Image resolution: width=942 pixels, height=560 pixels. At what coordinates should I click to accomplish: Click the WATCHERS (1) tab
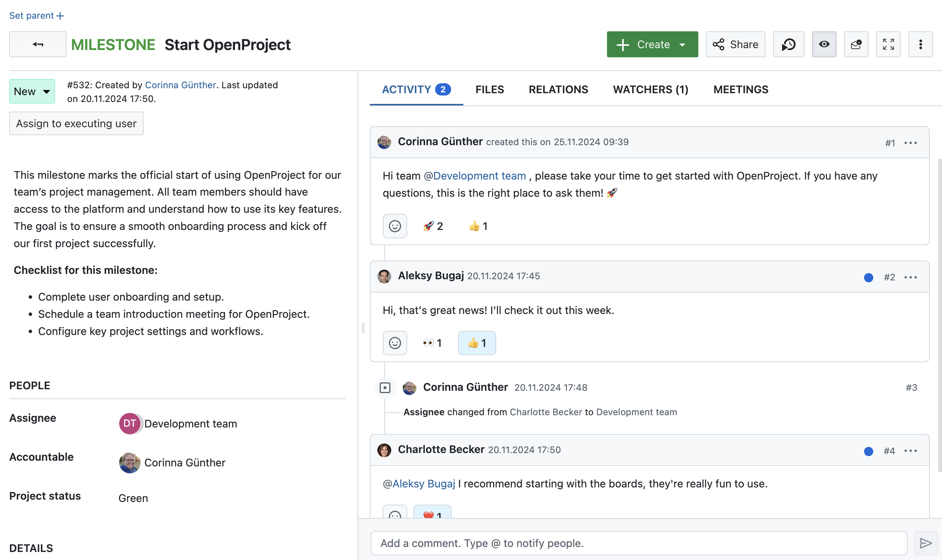[x=650, y=88]
